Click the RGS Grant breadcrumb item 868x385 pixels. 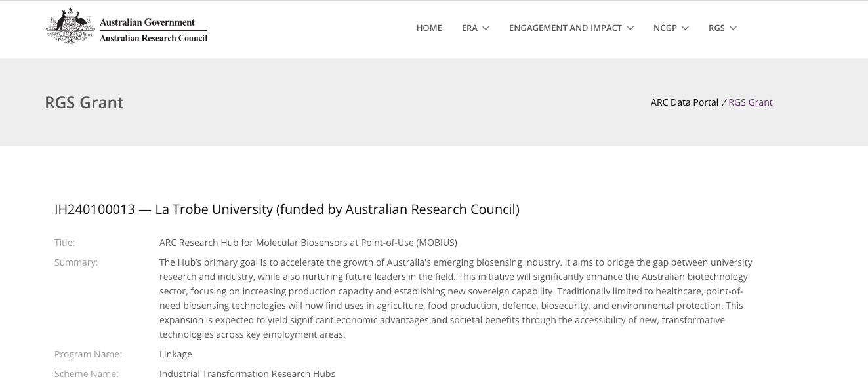tap(751, 102)
